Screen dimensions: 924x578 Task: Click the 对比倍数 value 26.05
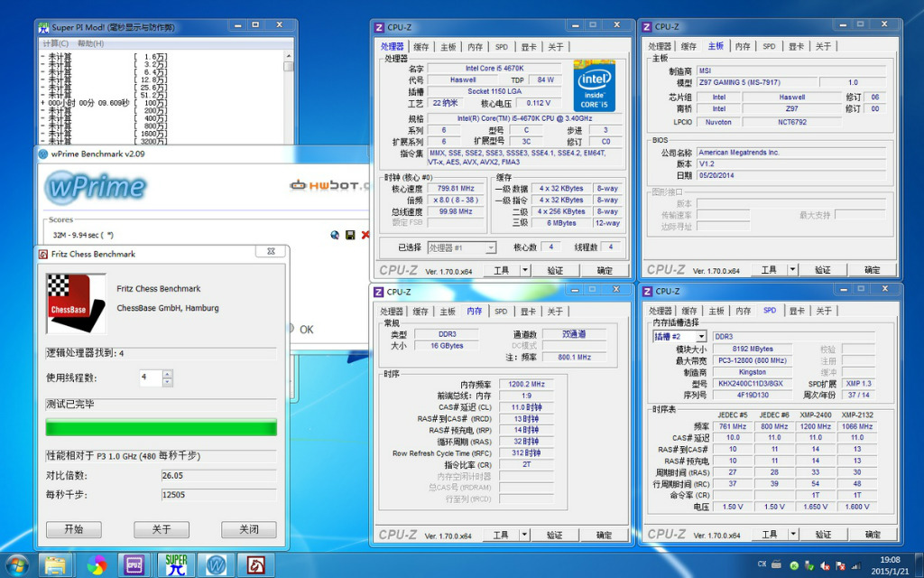click(218, 475)
